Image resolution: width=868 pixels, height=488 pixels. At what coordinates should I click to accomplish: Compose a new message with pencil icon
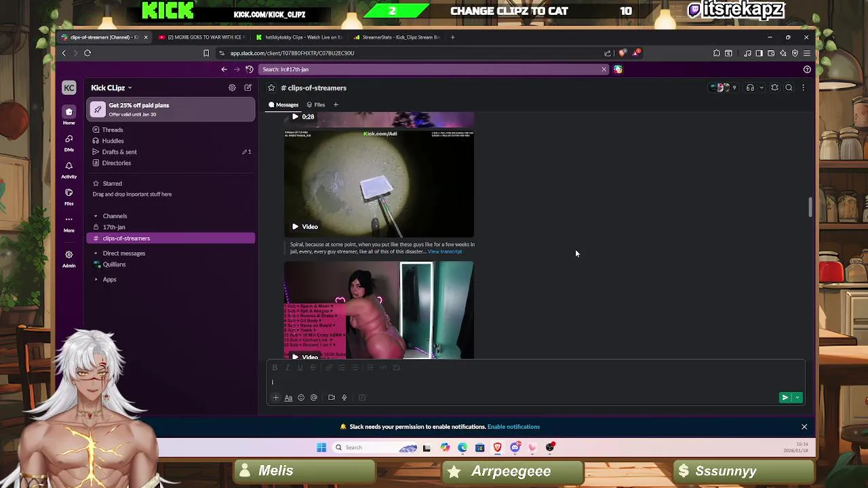[x=248, y=87]
